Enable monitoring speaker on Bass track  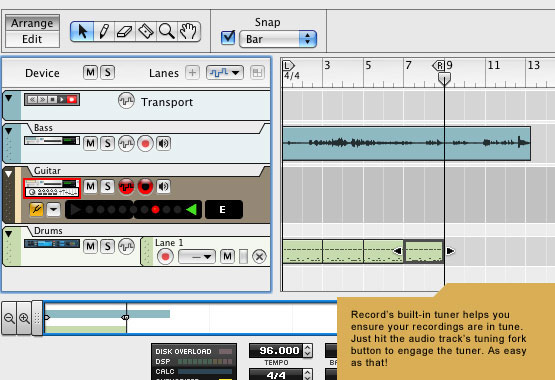(164, 144)
